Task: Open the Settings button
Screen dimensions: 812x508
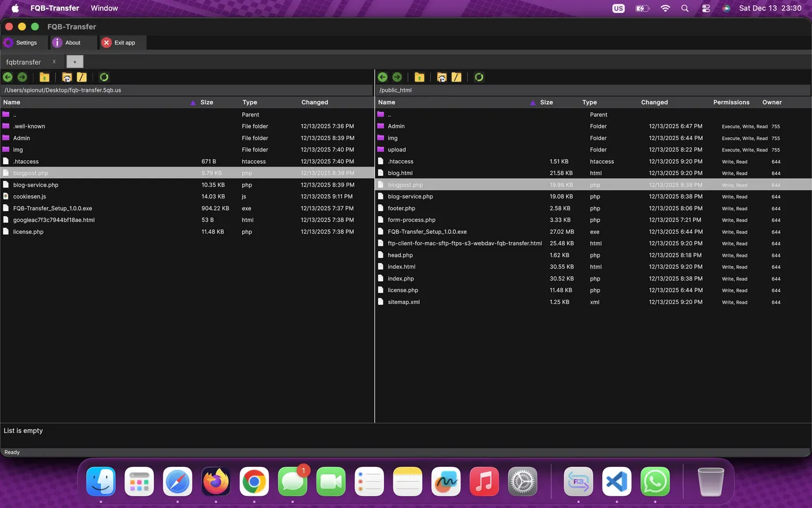Action: coord(21,43)
